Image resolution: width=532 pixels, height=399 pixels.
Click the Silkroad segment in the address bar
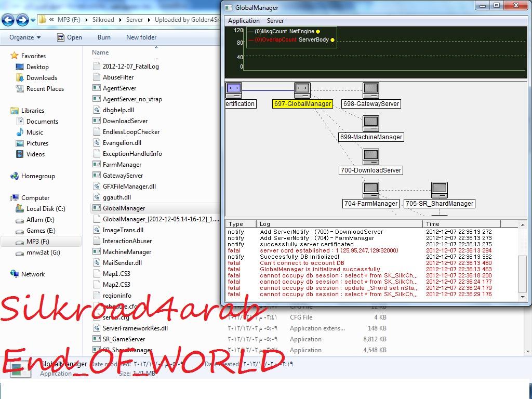pyautogui.click(x=103, y=20)
